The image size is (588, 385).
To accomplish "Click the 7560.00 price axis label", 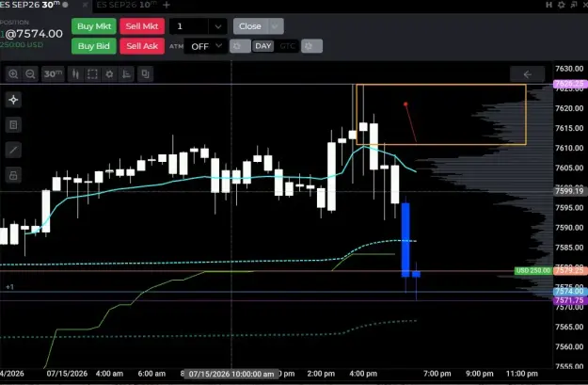I will point(569,346).
